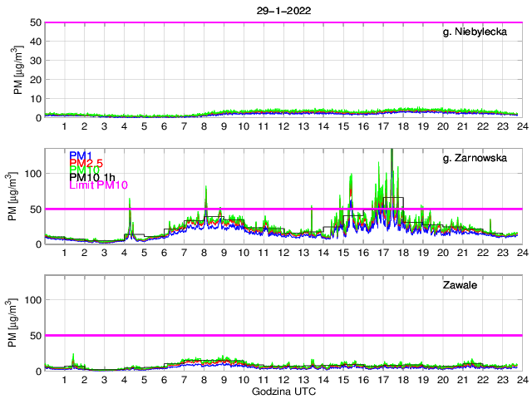532x399 pixels.
Task: Click the 100 tick on bottom panel y-axis
Action: [x=32, y=300]
